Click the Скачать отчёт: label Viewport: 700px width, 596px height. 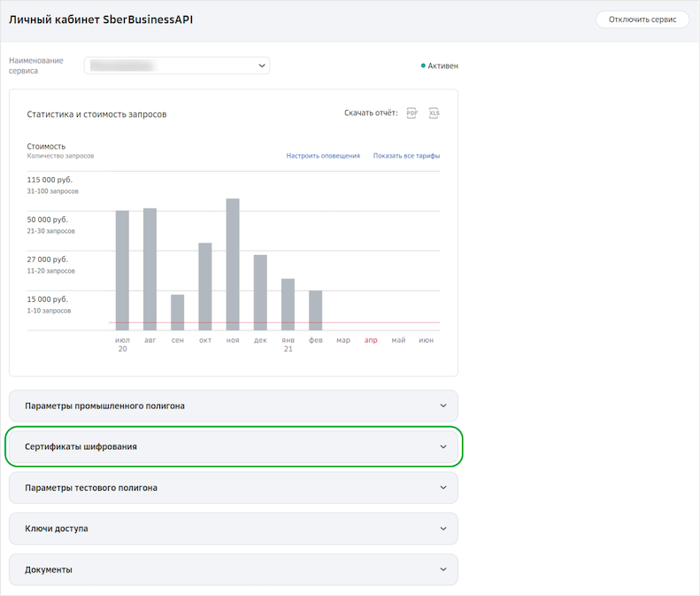click(x=371, y=113)
